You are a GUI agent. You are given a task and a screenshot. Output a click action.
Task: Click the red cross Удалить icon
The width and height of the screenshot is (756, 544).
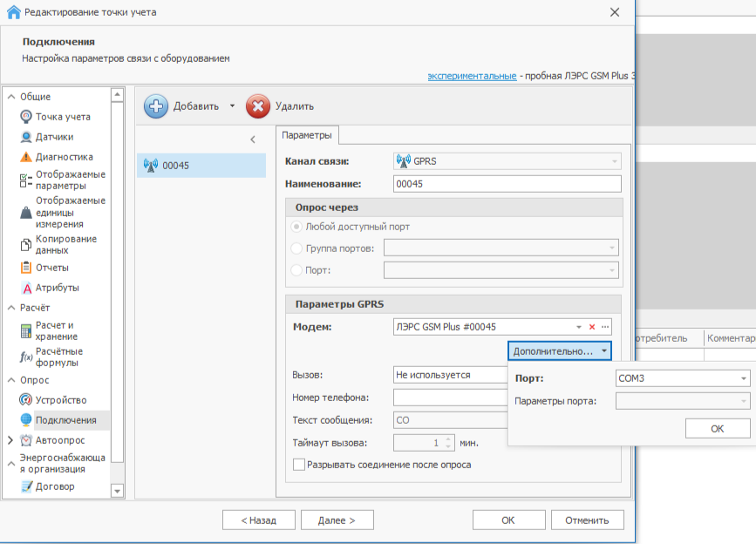(x=258, y=106)
